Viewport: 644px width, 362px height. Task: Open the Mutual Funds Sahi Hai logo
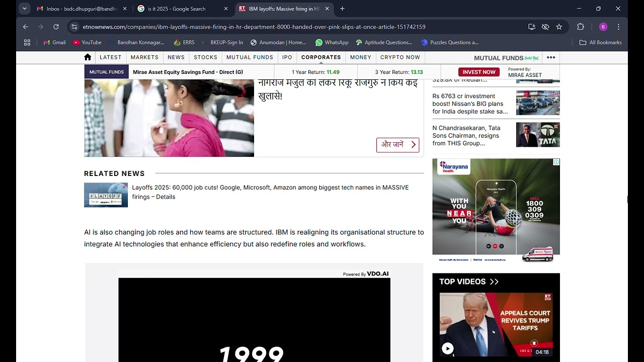[x=506, y=58]
